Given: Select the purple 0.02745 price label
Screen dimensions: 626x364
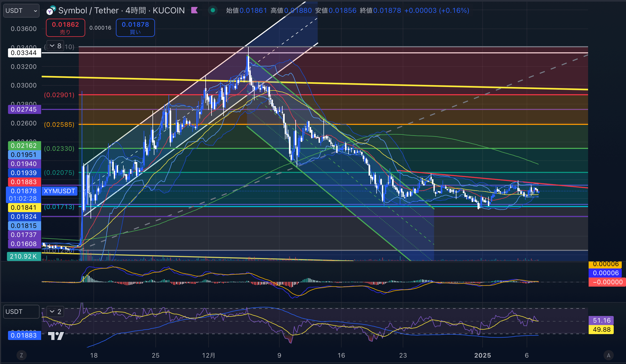Looking at the screenshot, I should click(x=25, y=109).
